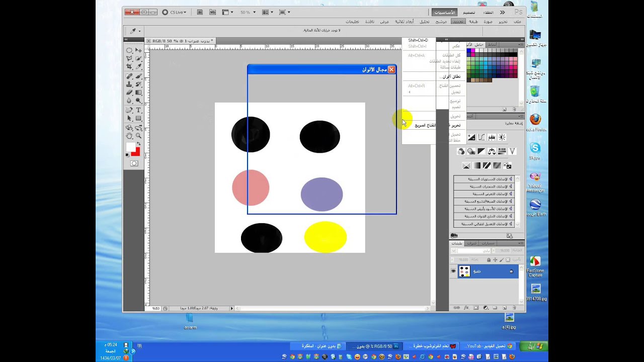This screenshot has height=362, width=644.
Task: Select the Quick Selection tool
Action: (x=139, y=58)
